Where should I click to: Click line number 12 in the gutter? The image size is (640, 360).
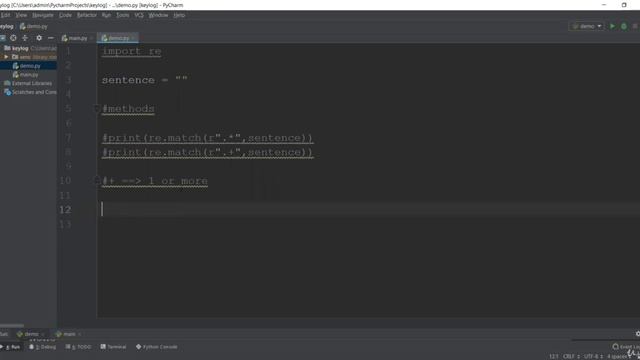(65, 210)
